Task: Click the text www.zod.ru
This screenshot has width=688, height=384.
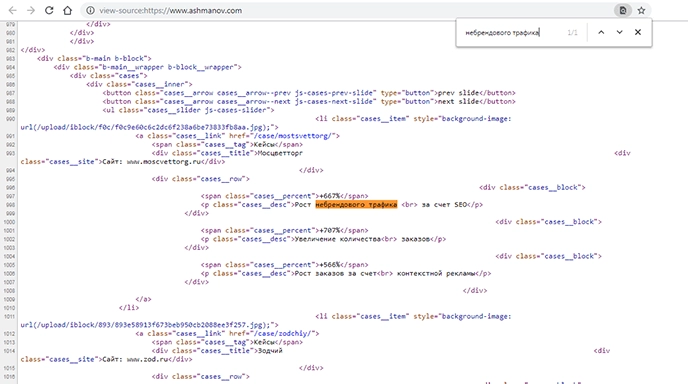Action: click(x=147, y=359)
